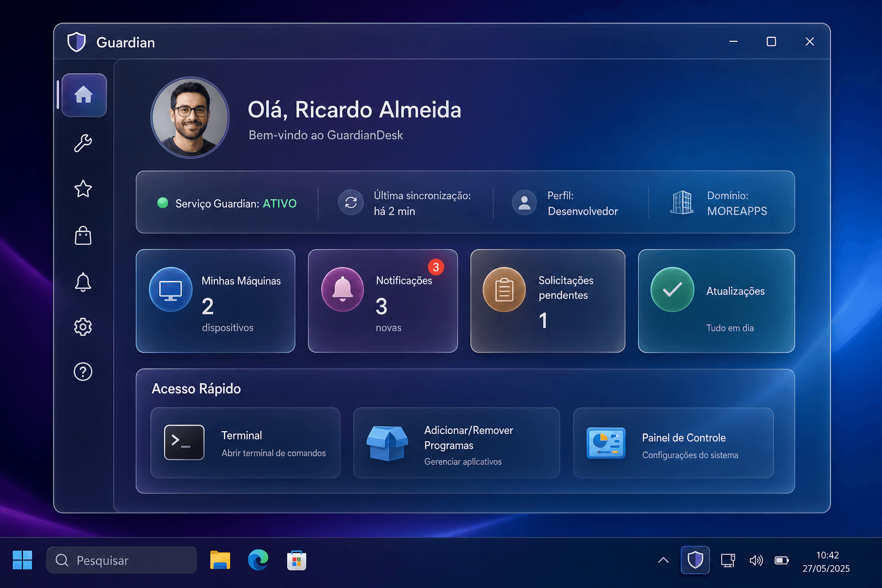Open Terminal quick access
Screen dimensions: 882x588
pos(245,443)
